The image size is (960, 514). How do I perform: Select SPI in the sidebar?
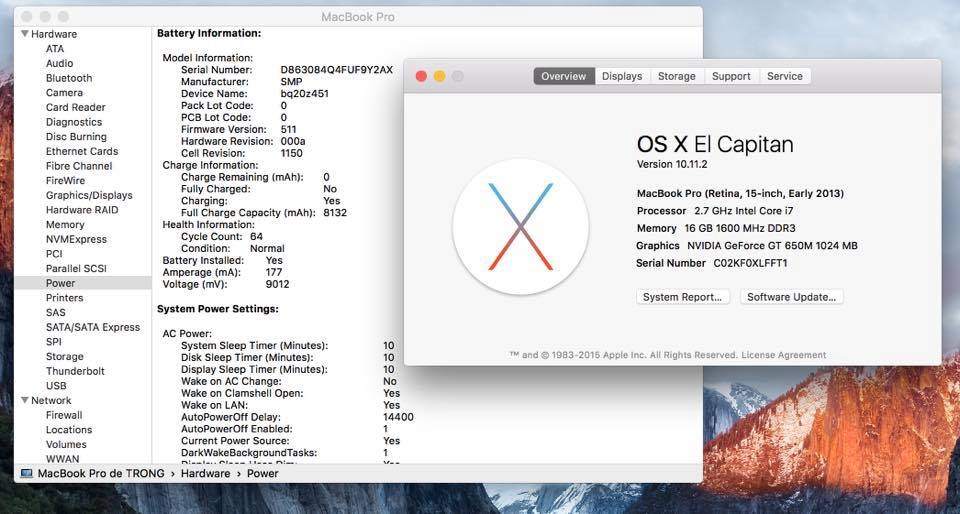pyautogui.click(x=53, y=342)
